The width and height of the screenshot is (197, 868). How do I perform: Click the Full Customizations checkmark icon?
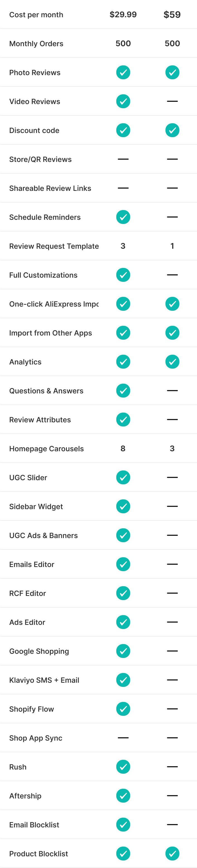tap(123, 275)
